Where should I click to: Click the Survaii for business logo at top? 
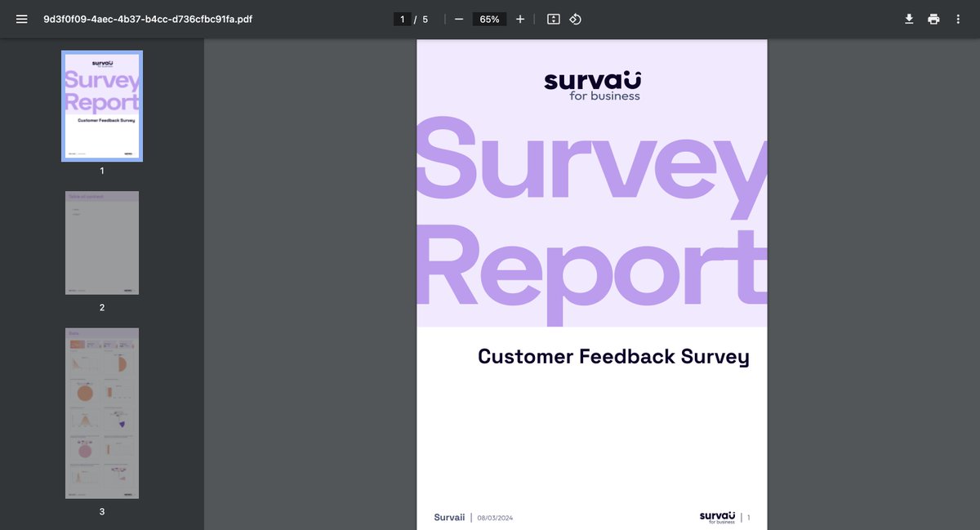[x=592, y=85]
